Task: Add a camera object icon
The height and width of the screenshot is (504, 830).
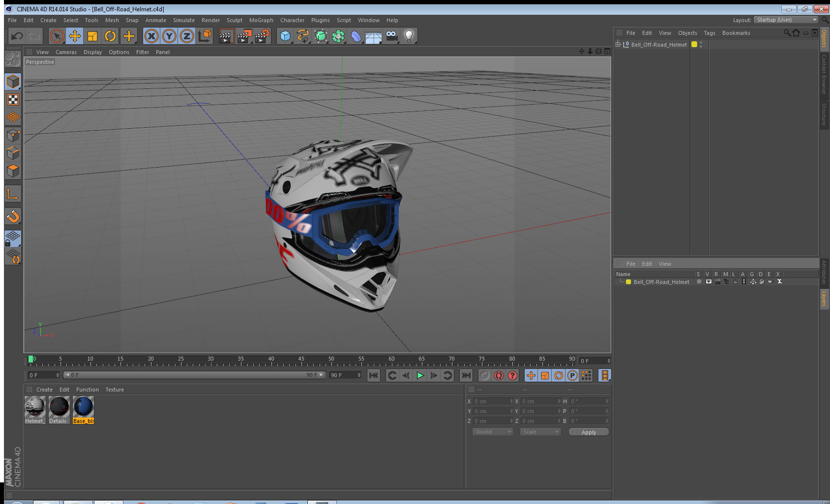Action: tap(391, 36)
